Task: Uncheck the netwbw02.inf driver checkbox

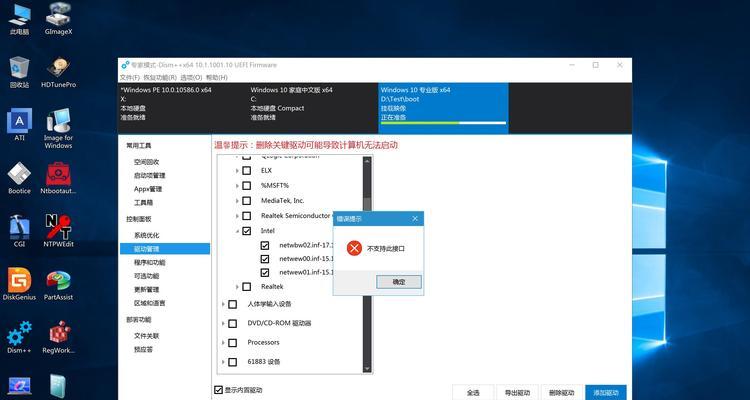Action: tap(265, 245)
